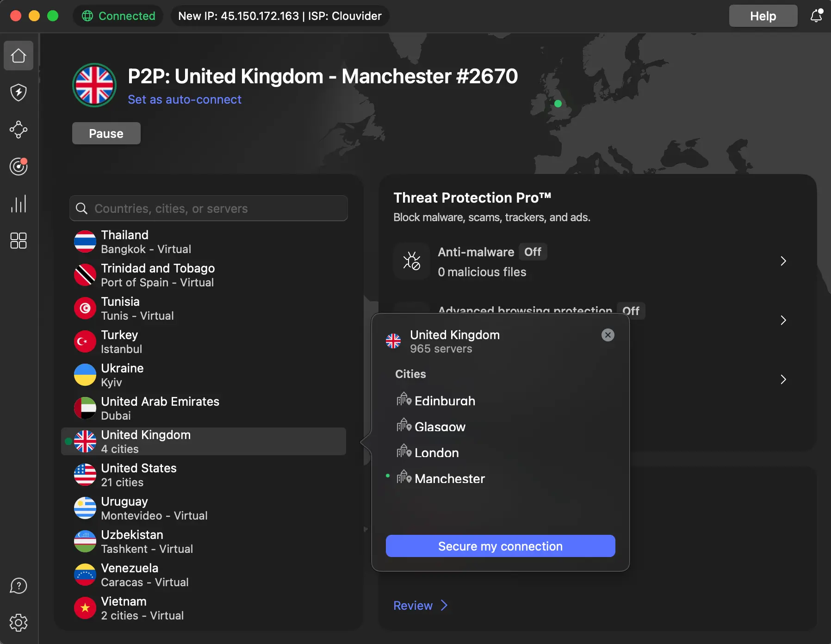Close the United Kingdom cities popup

tap(608, 335)
